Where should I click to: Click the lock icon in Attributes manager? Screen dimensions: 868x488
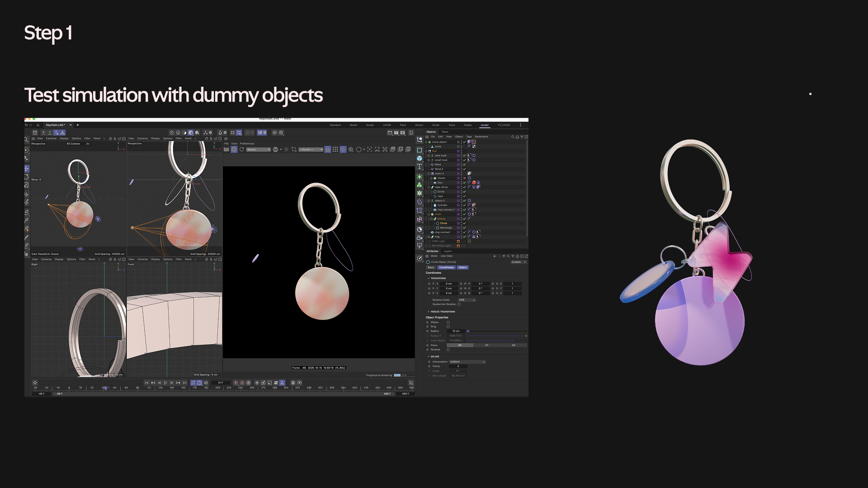click(517, 256)
